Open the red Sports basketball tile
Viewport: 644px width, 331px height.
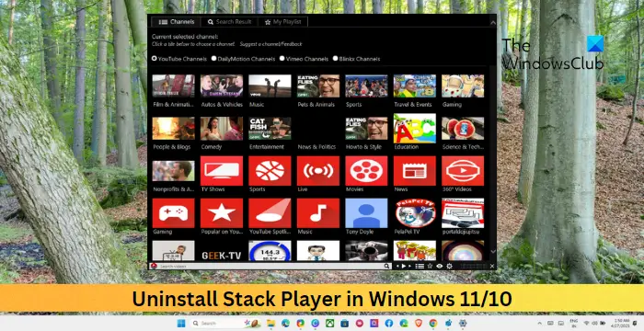pyautogui.click(x=270, y=171)
